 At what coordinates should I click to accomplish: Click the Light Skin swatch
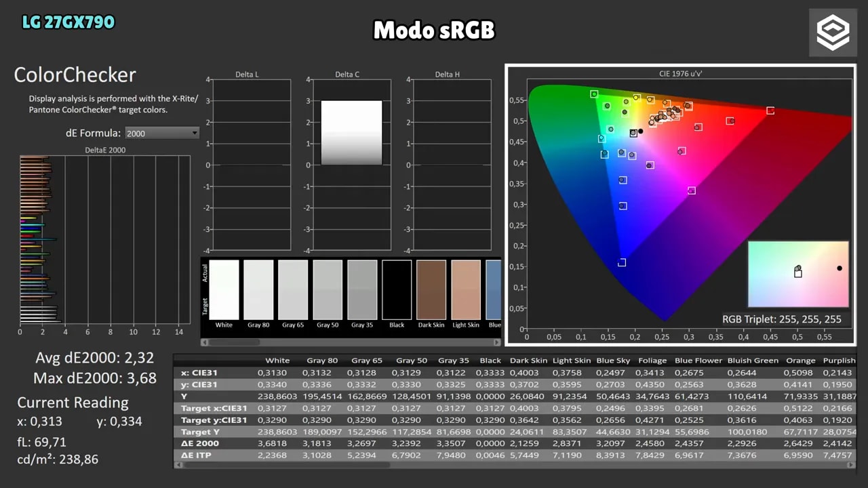pyautogui.click(x=466, y=289)
